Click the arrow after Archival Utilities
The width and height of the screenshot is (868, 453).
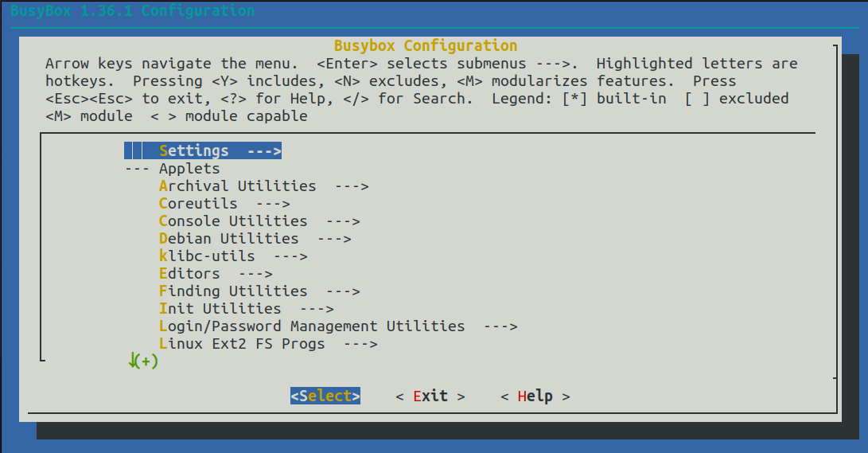352,186
